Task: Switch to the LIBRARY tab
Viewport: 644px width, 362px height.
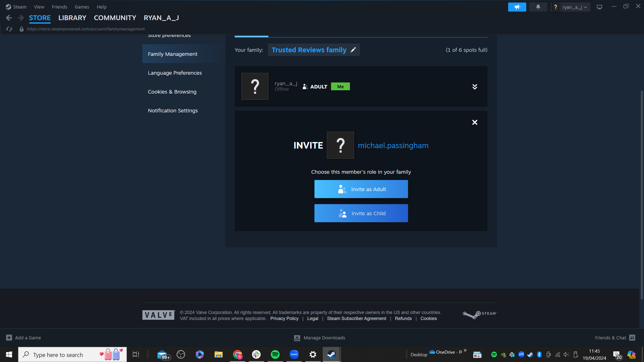Action: click(x=72, y=18)
